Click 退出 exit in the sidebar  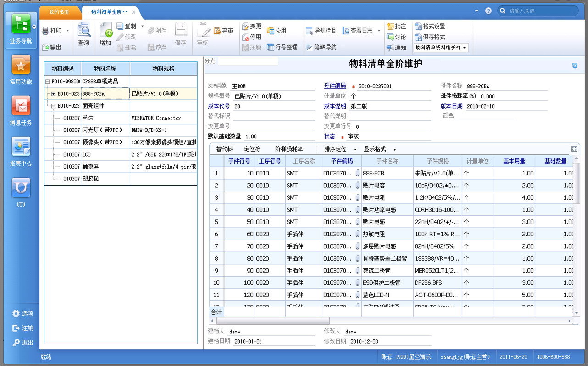pos(23,342)
